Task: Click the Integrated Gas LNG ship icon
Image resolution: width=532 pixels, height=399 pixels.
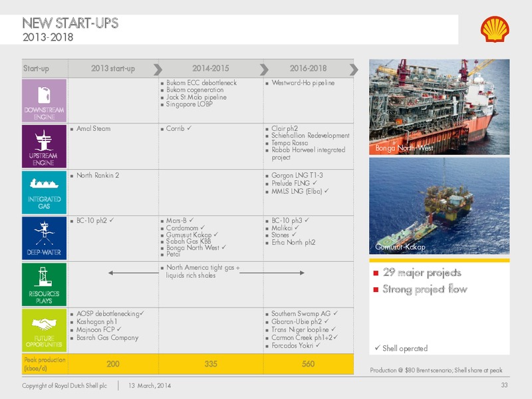Action: tap(44, 184)
